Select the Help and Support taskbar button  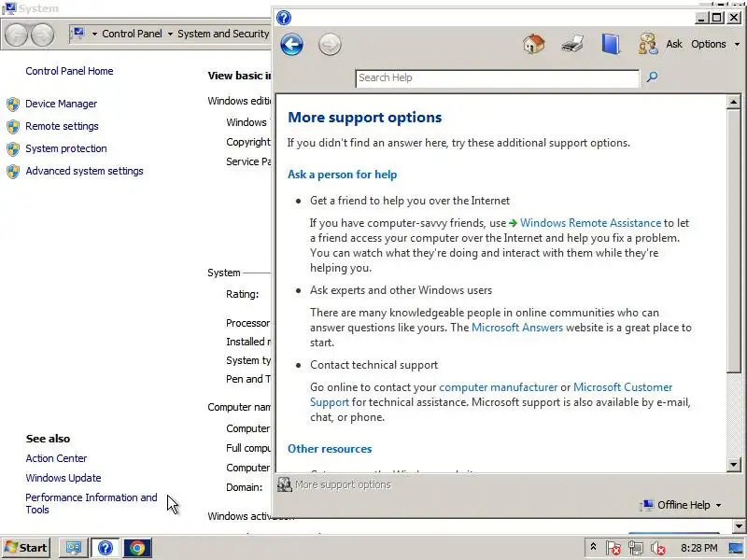[x=105, y=548]
